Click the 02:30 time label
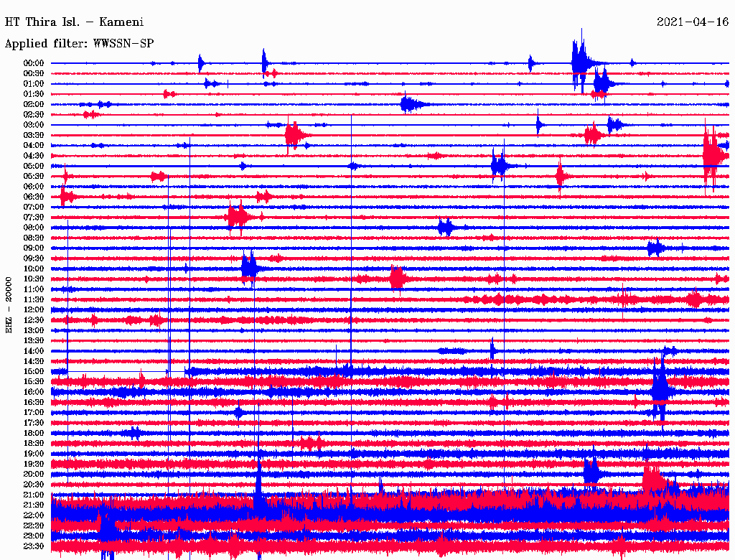This screenshot has width=735, height=560. click(x=34, y=114)
